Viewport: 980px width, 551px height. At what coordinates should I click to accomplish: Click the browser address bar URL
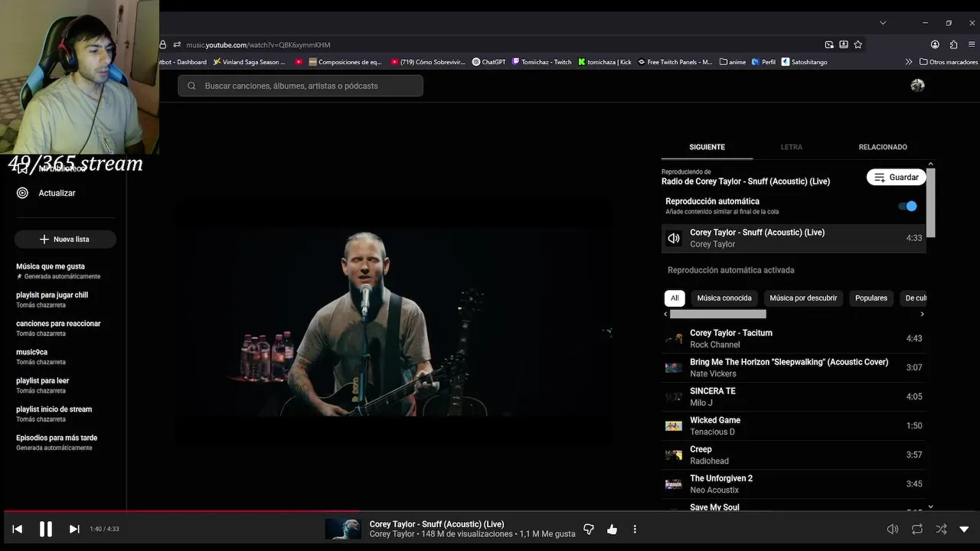click(258, 44)
